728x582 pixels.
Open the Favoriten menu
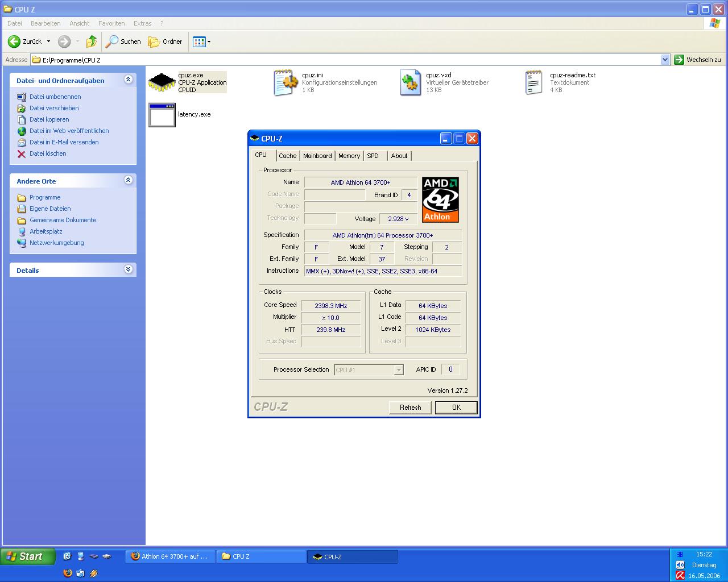[111, 23]
